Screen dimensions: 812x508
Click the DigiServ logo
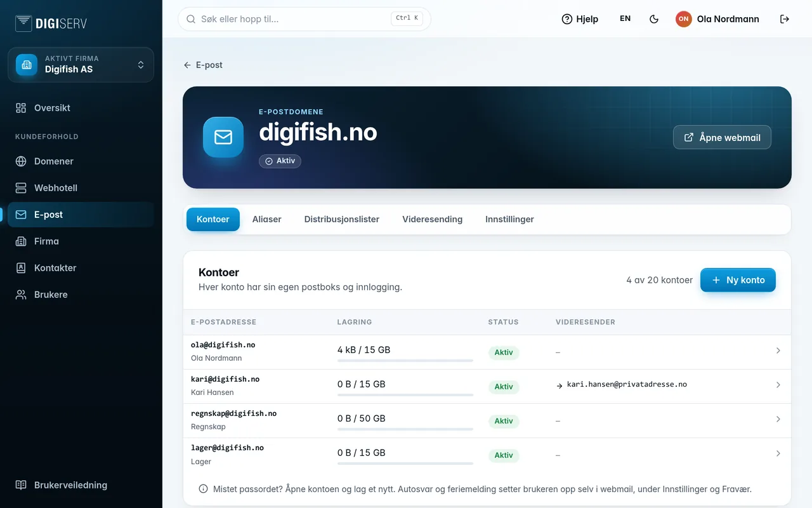tap(51, 23)
